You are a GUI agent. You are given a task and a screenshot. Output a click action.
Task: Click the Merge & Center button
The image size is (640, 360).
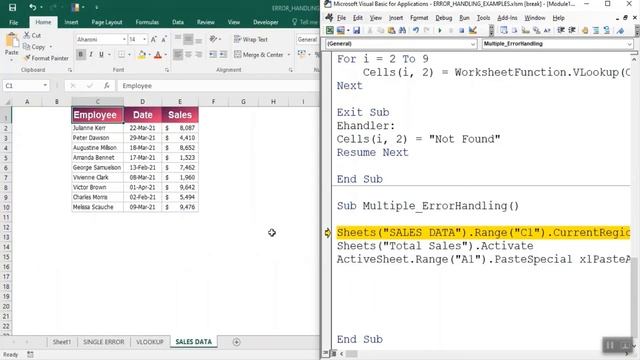pos(259,54)
